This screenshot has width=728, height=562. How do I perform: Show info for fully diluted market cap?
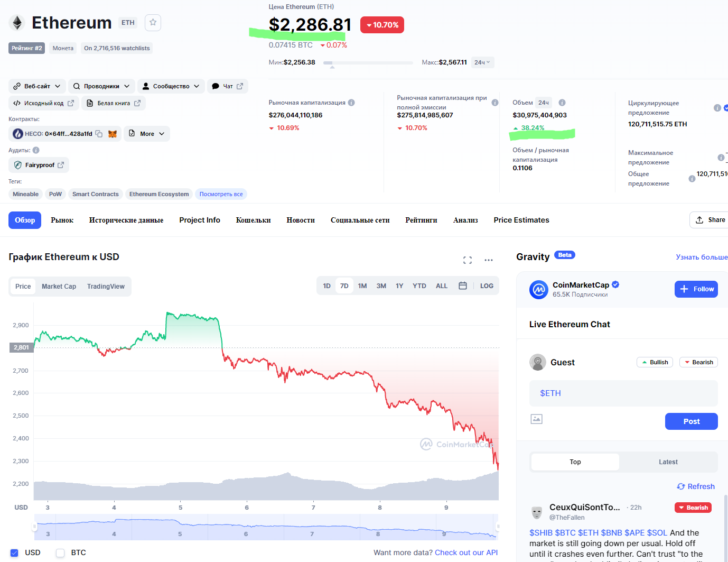(x=495, y=103)
